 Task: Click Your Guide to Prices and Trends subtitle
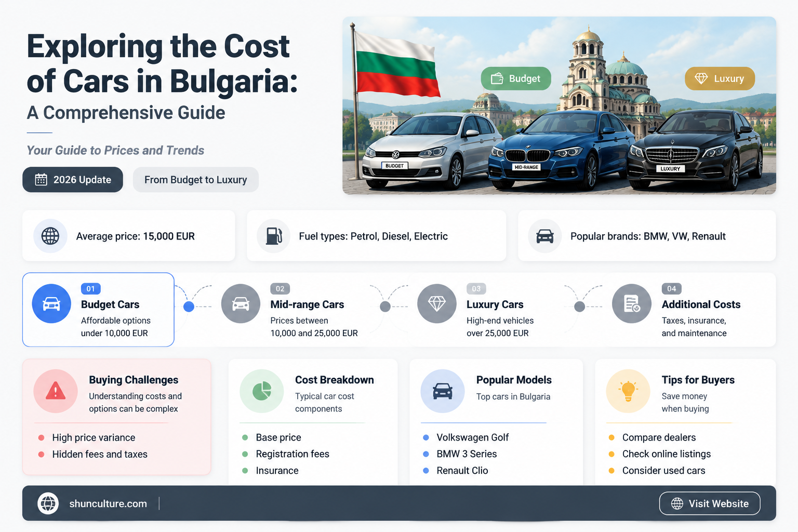[115, 151]
